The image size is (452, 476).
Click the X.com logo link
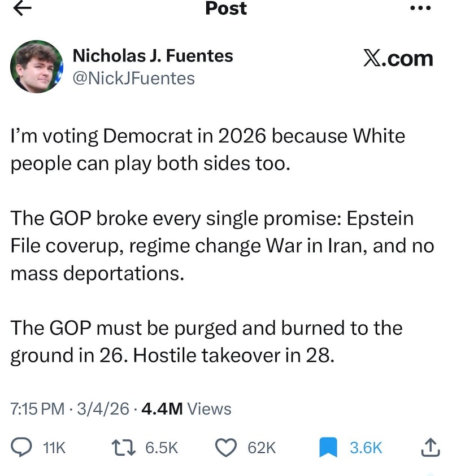tap(398, 58)
